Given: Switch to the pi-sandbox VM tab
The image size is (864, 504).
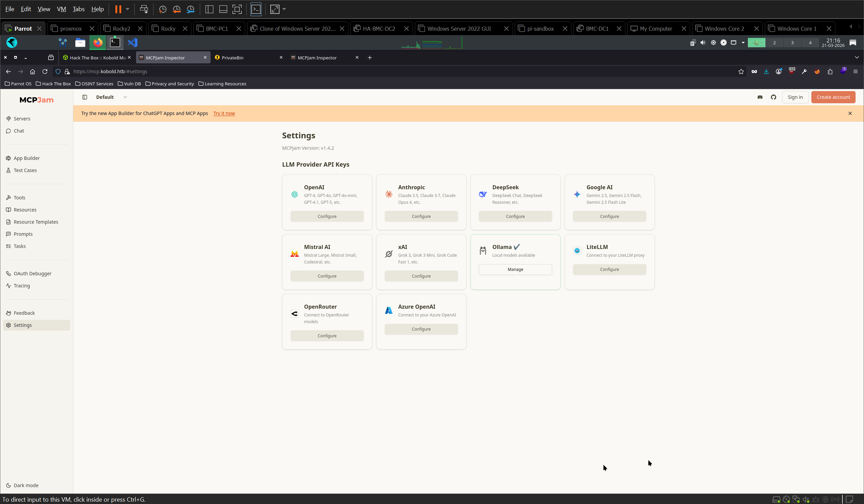Looking at the screenshot, I should 540,29.
